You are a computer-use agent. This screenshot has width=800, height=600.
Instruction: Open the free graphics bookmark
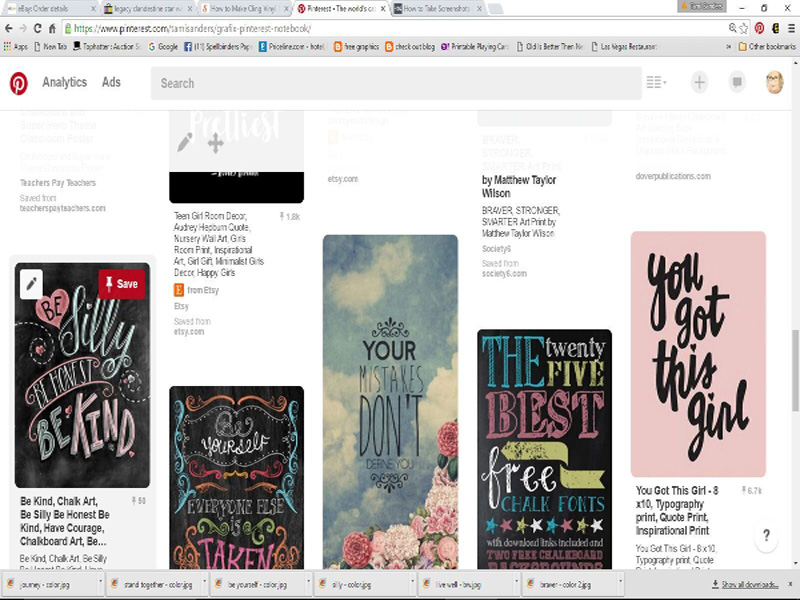point(356,46)
